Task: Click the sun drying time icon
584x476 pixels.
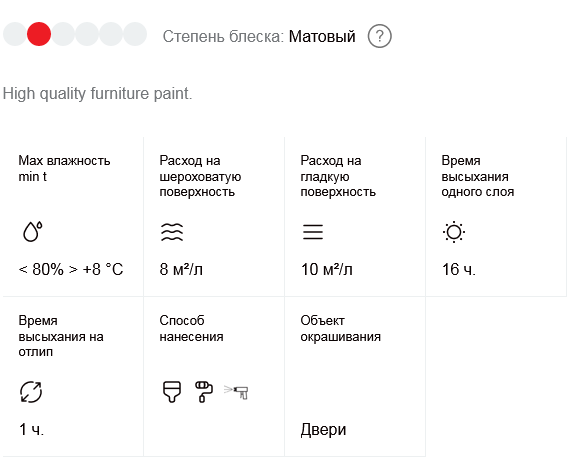Action: (454, 232)
